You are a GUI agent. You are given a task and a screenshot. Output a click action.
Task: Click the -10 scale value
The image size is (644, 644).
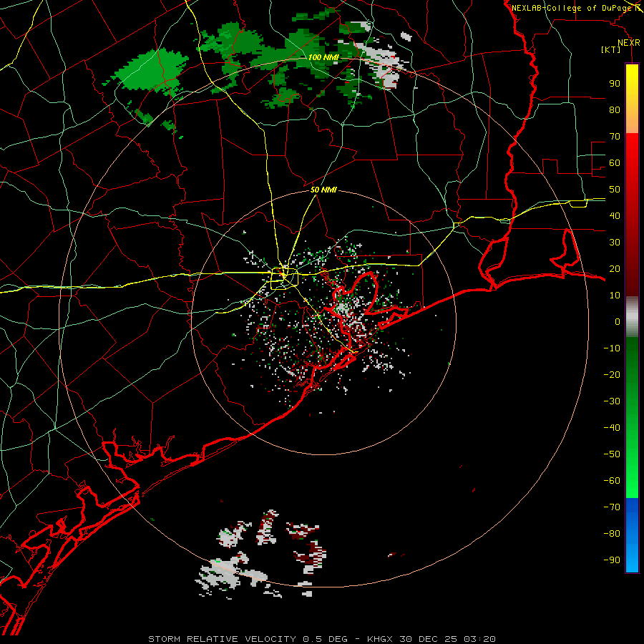pos(612,348)
